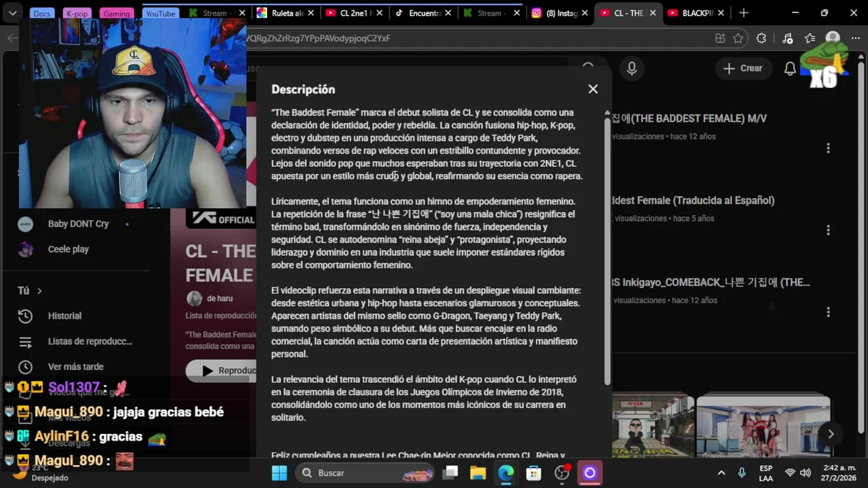Open the Edge profile avatar icon

click(833, 38)
